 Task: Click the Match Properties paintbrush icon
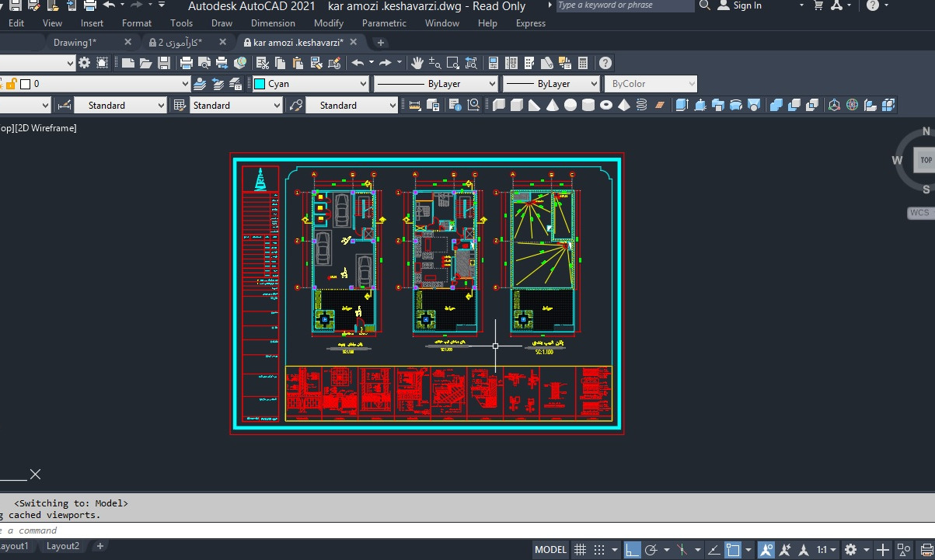[316, 63]
